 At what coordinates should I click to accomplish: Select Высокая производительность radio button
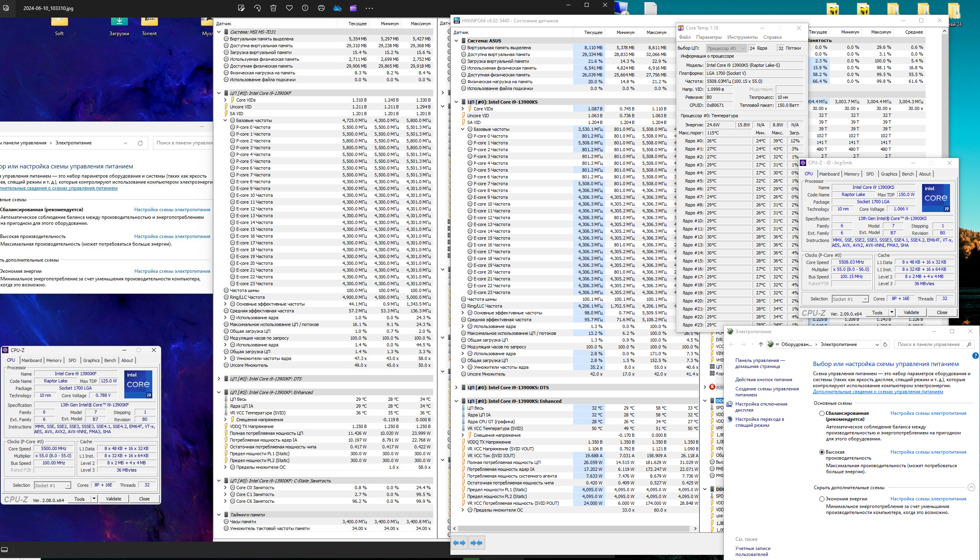[822, 452]
